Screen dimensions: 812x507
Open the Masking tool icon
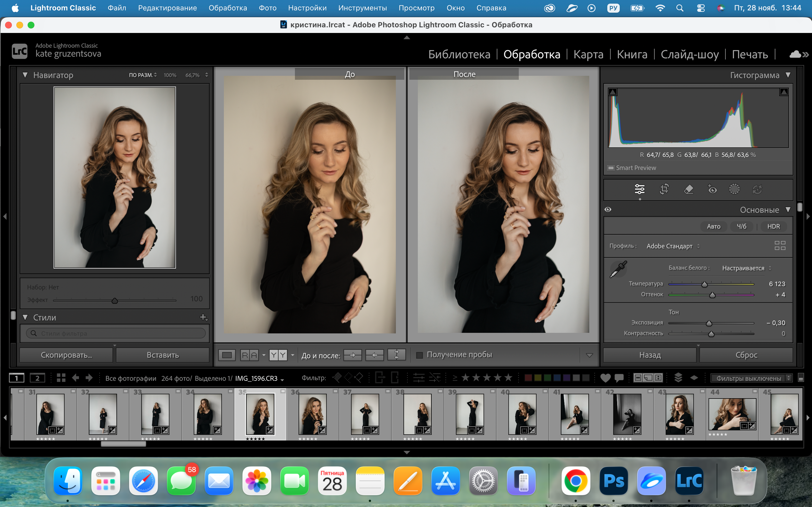pos(734,189)
